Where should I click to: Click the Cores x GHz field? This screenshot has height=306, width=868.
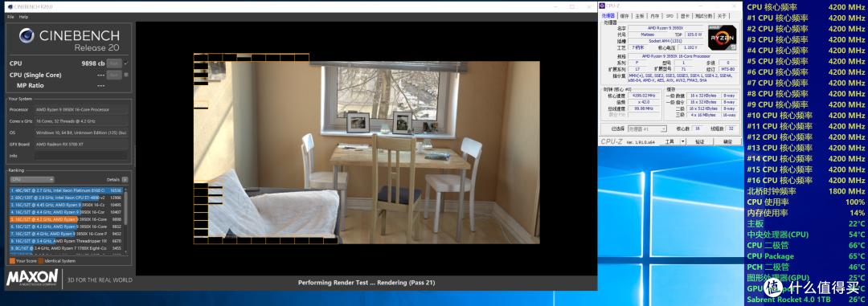(81, 121)
